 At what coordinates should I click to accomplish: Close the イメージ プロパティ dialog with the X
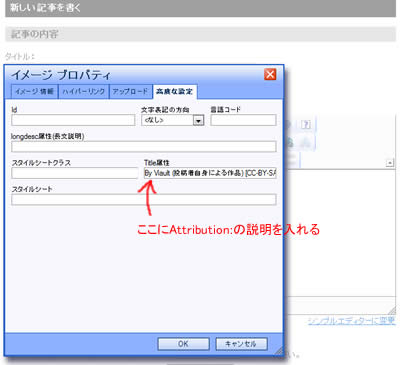point(270,74)
